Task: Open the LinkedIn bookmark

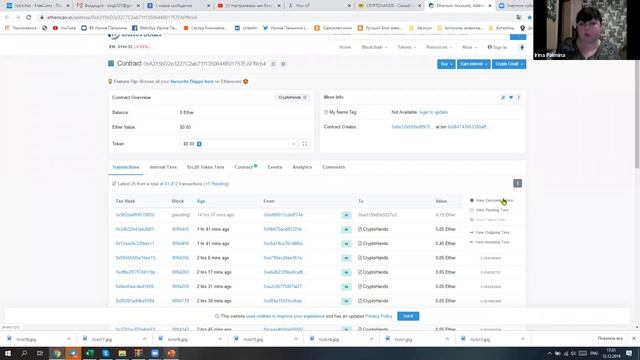Action: click(246, 28)
